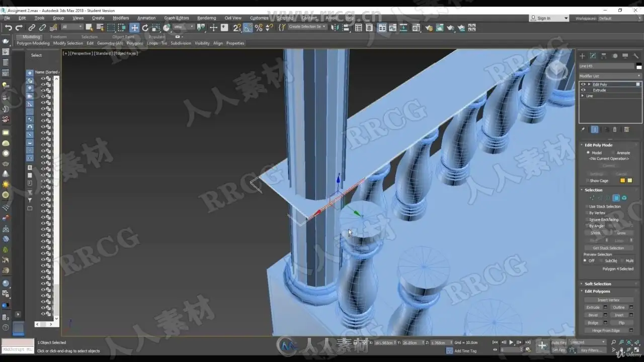The width and height of the screenshot is (644, 362).
Task: Click the Undo arrow icon
Action: [x=9, y=28]
